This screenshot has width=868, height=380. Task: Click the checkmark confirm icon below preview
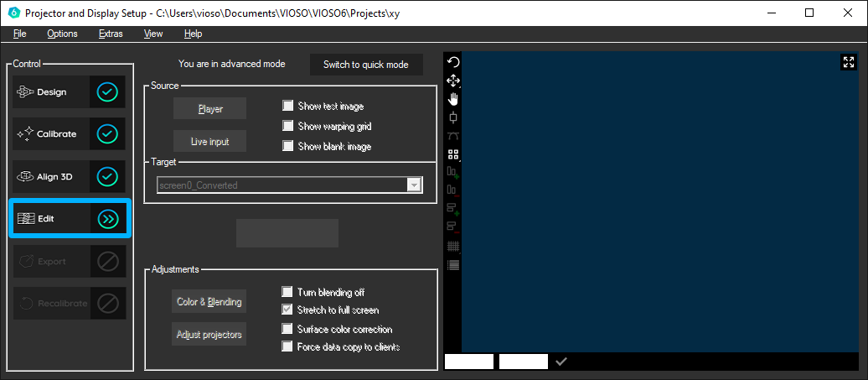[x=561, y=362]
